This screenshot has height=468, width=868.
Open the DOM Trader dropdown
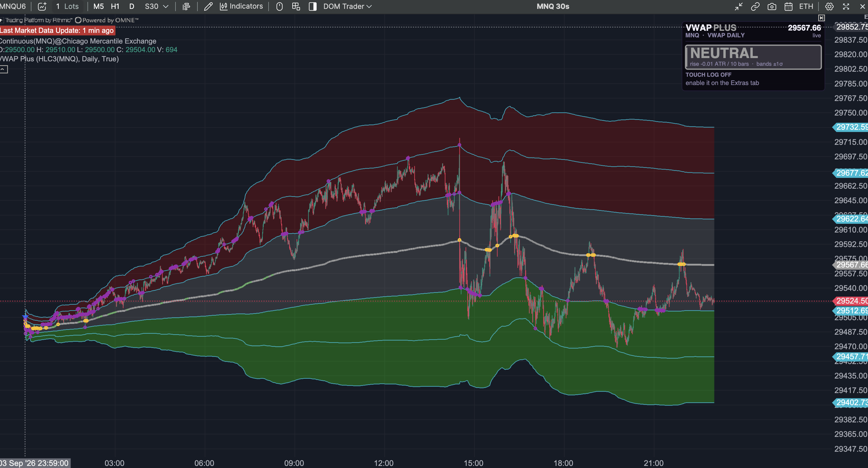pyautogui.click(x=347, y=7)
